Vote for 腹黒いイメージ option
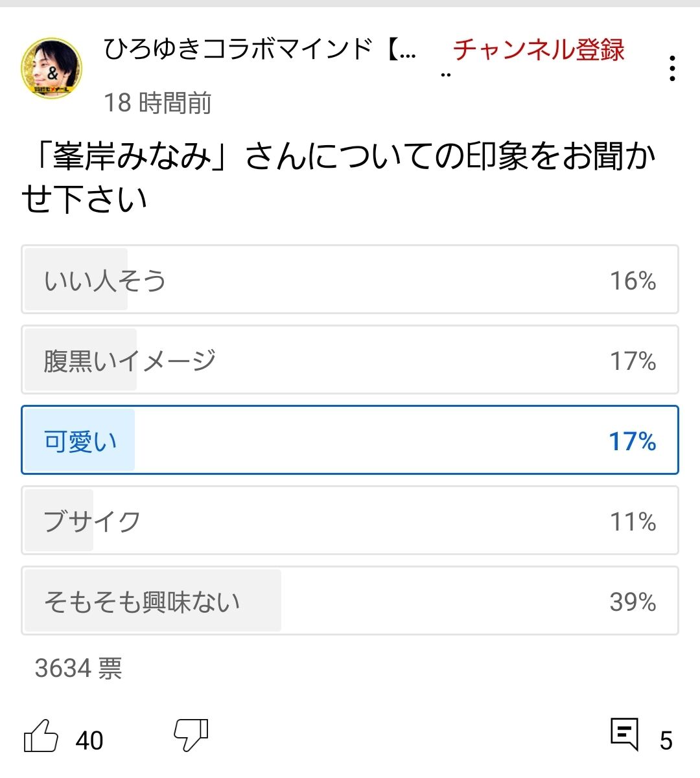Screen dimensions: 700x778 click(x=350, y=360)
